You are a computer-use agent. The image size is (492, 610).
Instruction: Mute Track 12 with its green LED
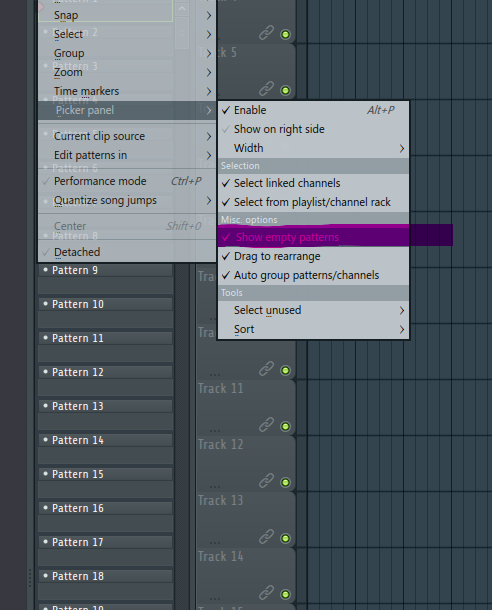pyautogui.click(x=285, y=483)
